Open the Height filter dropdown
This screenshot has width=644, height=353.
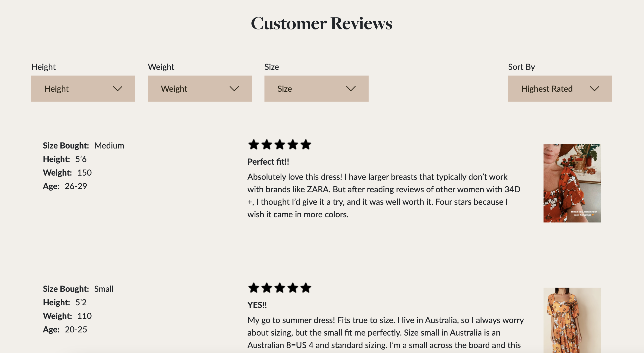tap(83, 89)
